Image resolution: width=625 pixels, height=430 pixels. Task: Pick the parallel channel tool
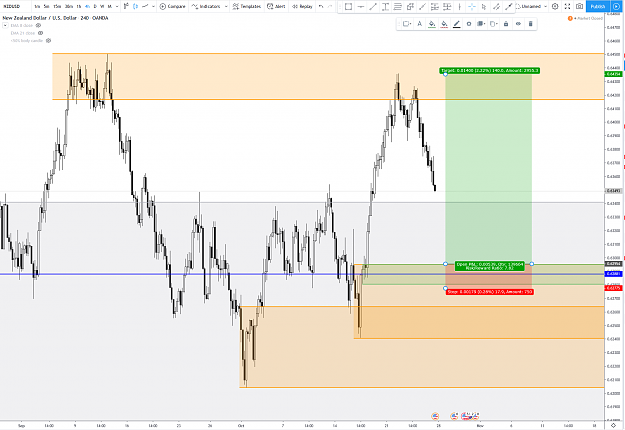tap(496, 6)
